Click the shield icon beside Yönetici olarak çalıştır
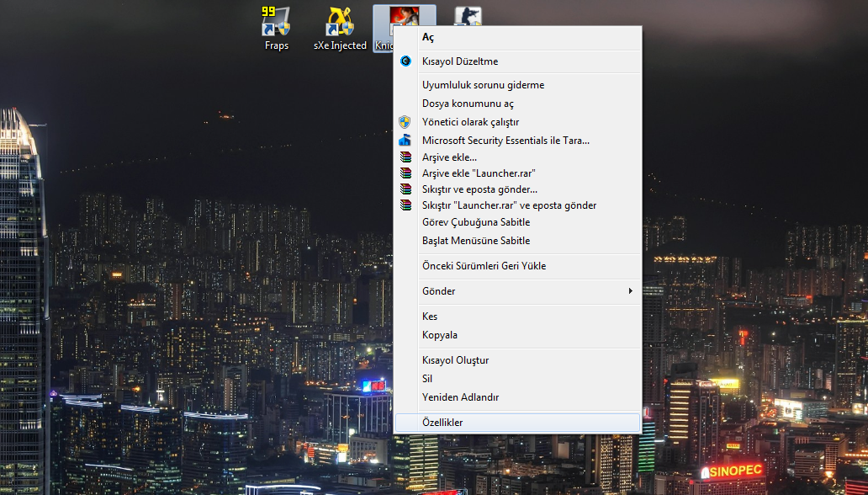Image resolution: width=868 pixels, height=495 pixels. point(405,122)
